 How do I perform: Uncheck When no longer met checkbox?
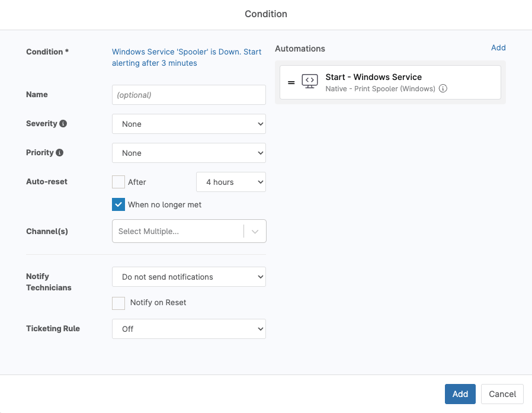click(118, 204)
